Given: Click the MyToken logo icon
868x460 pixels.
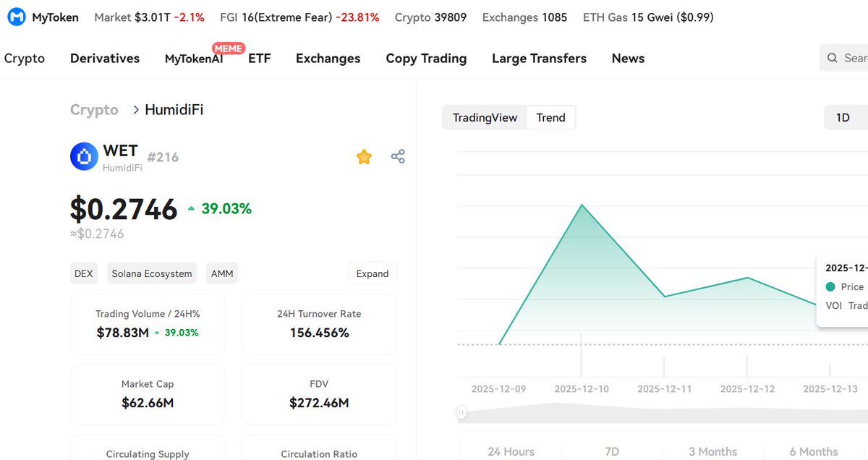Looking at the screenshot, I should [x=16, y=17].
